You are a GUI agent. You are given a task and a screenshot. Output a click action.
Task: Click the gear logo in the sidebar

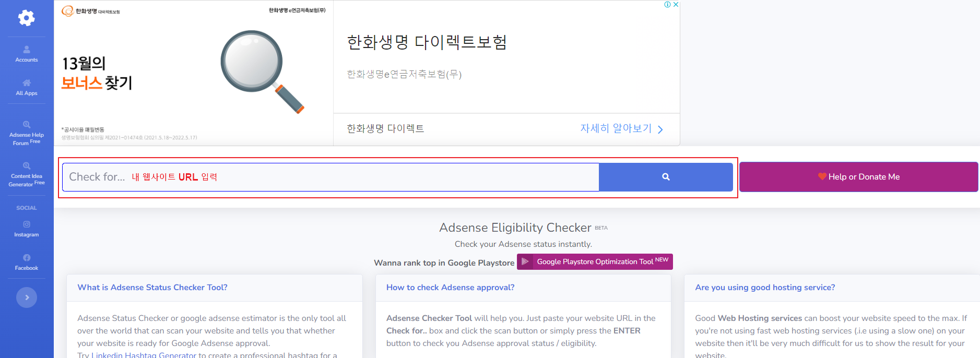coord(27,18)
